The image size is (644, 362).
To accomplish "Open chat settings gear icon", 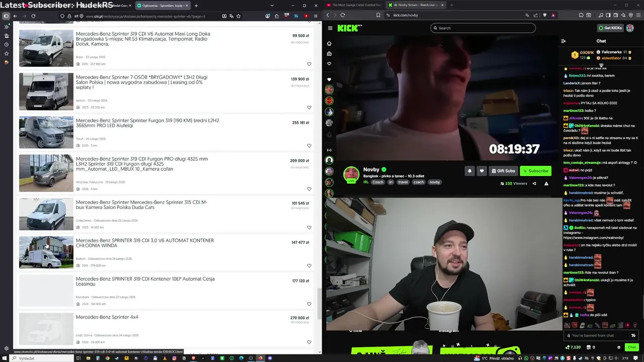I will click(x=619, y=347).
